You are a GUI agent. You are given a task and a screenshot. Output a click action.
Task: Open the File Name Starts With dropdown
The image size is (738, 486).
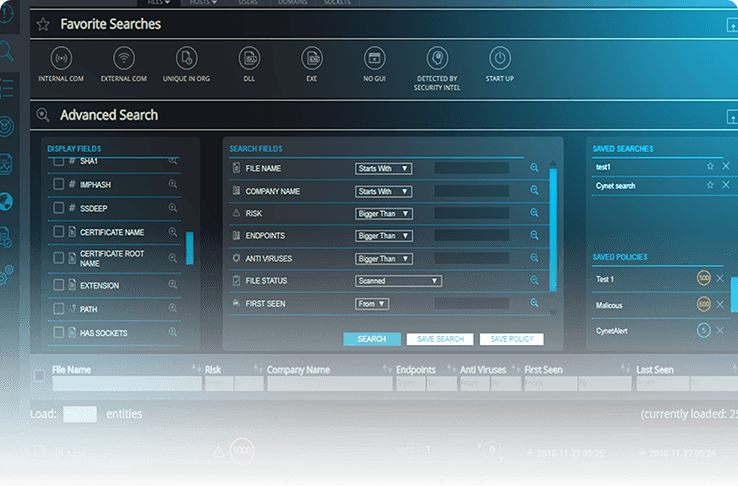point(384,168)
